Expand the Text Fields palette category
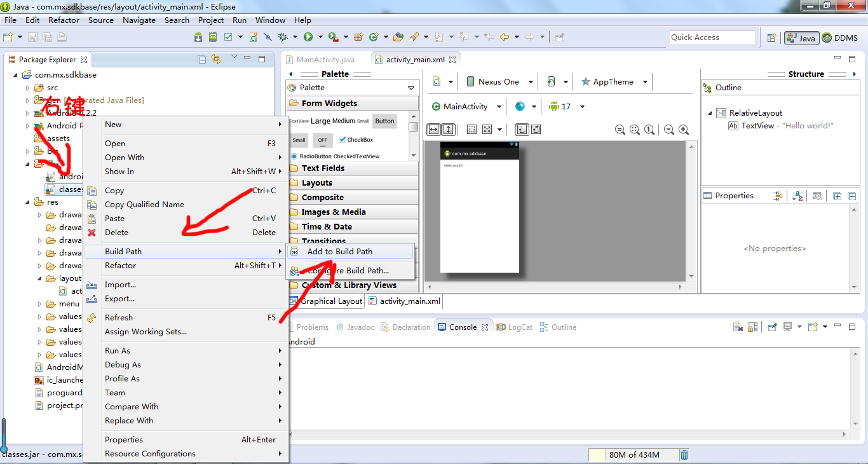 353,168
